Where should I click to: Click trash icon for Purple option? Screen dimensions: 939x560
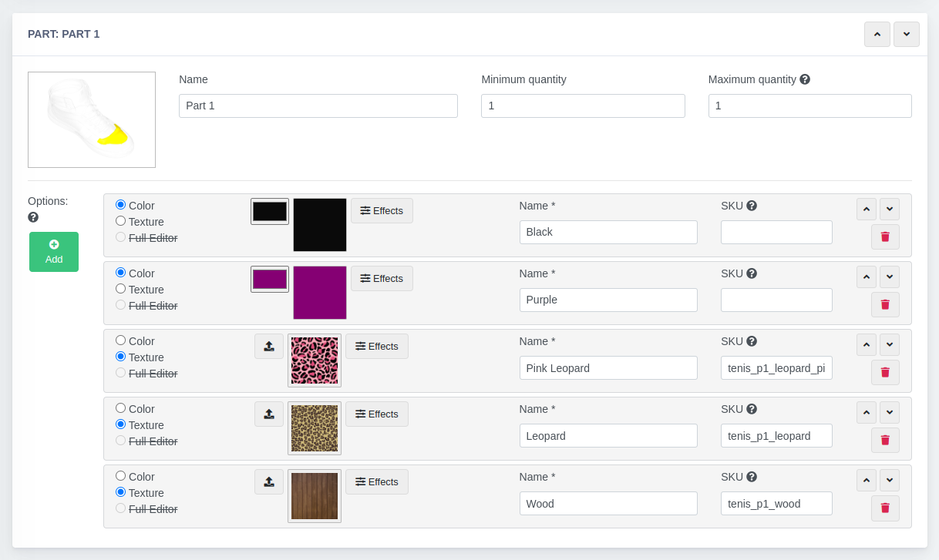885,304
